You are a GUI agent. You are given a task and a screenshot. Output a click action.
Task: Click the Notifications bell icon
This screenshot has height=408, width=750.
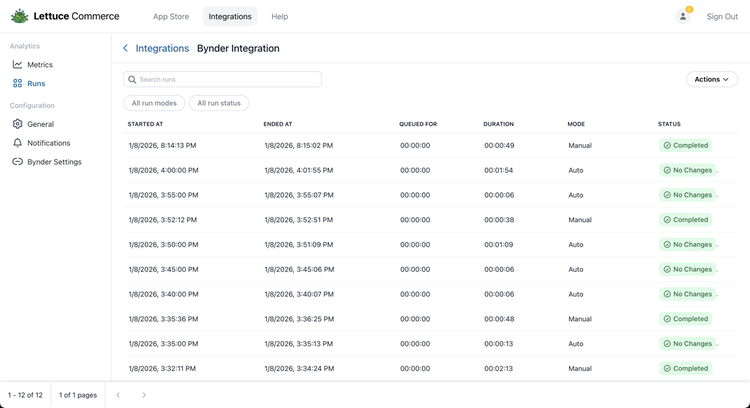17,143
